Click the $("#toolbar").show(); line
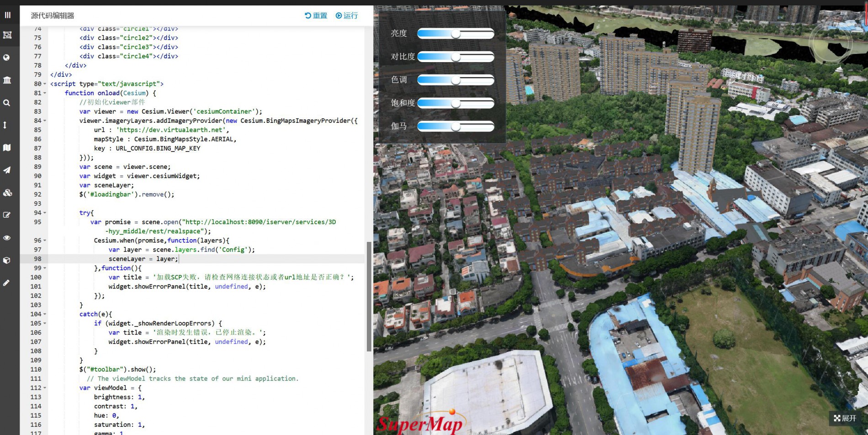 pyautogui.click(x=117, y=369)
